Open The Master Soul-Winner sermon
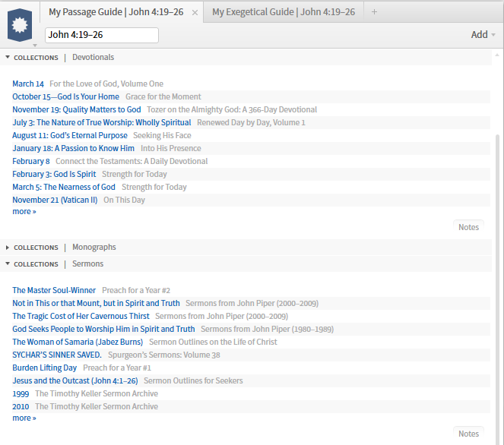The width and height of the screenshot is (504, 445). 54,290
